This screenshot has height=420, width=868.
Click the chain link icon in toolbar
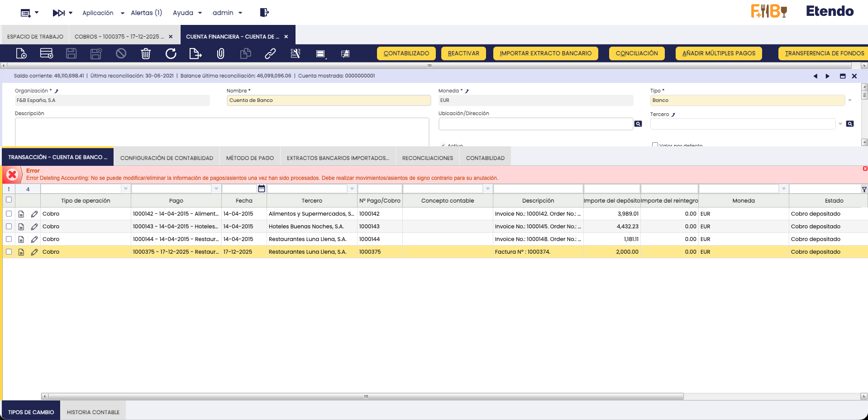click(x=270, y=53)
